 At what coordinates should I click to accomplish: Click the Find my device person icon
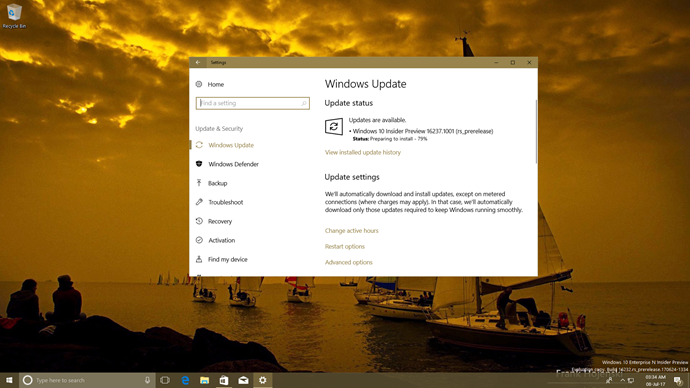point(199,259)
